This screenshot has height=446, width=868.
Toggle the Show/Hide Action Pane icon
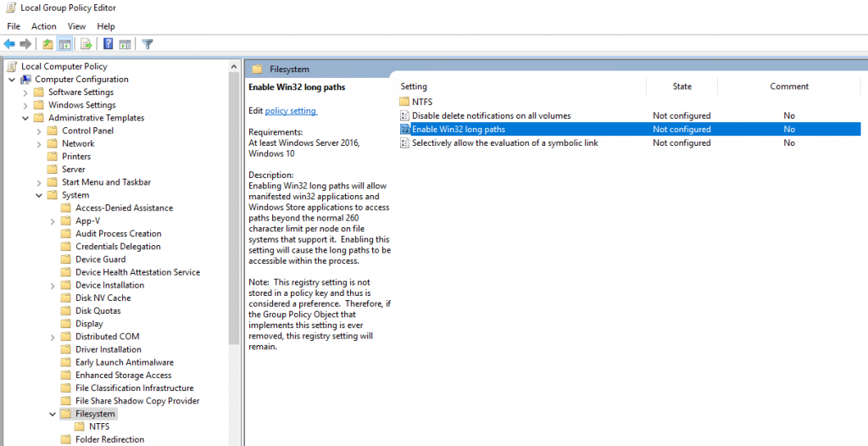125,44
